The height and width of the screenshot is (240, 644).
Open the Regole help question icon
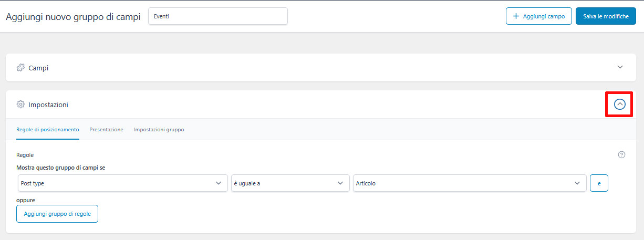[622, 155]
